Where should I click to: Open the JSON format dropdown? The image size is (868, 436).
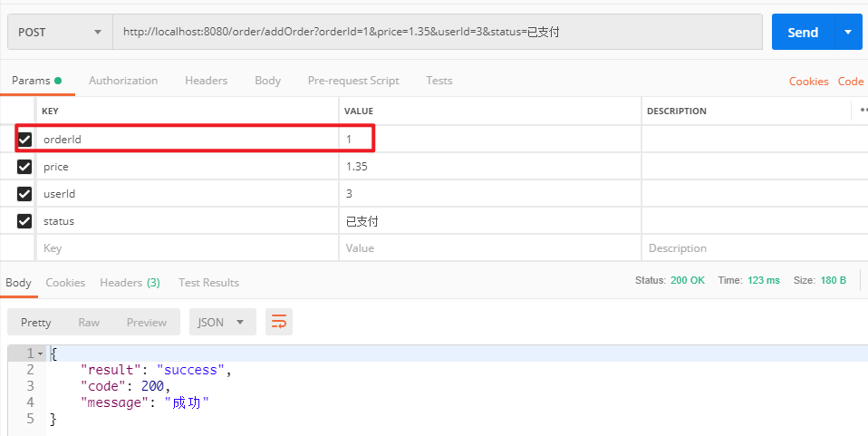tap(223, 322)
